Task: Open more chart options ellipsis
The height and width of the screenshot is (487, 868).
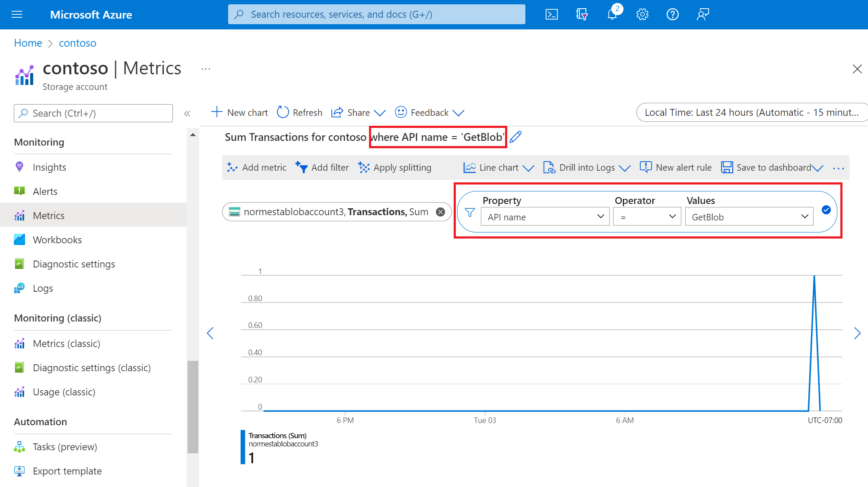Action: 838,168
